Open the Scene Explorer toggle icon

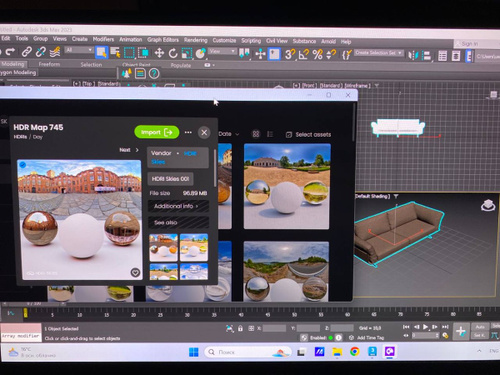(x=442, y=56)
